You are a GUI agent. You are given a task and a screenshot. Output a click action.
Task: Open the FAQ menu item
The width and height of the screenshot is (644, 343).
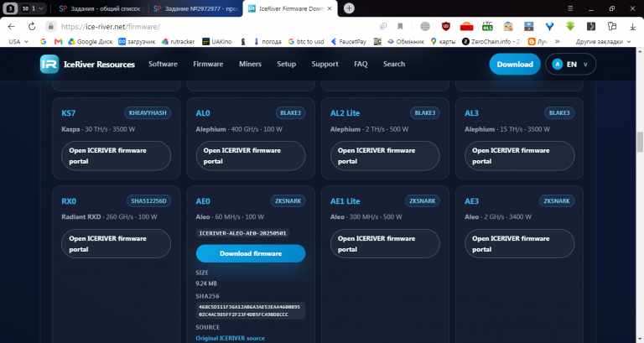361,64
